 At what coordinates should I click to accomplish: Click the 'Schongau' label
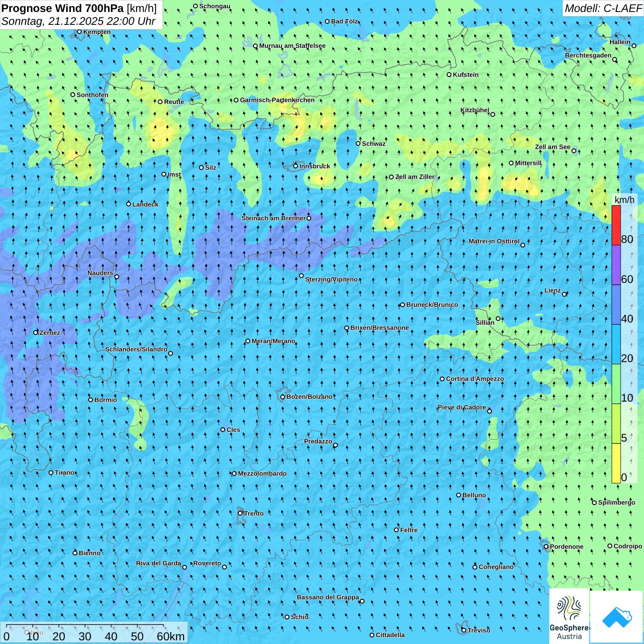[x=214, y=6]
